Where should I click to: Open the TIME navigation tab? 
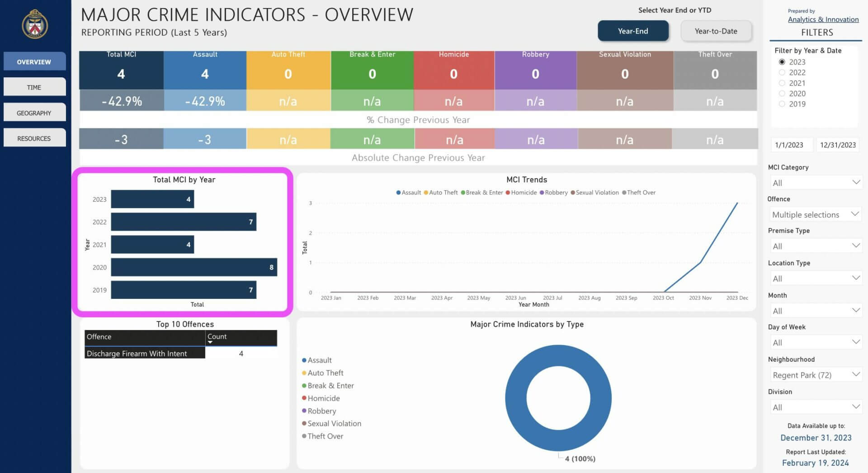pyautogui.click(x=34, y=87)
